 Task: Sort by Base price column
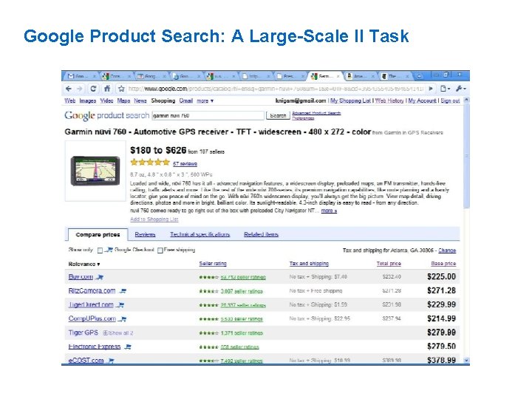[x=443, y=264]
